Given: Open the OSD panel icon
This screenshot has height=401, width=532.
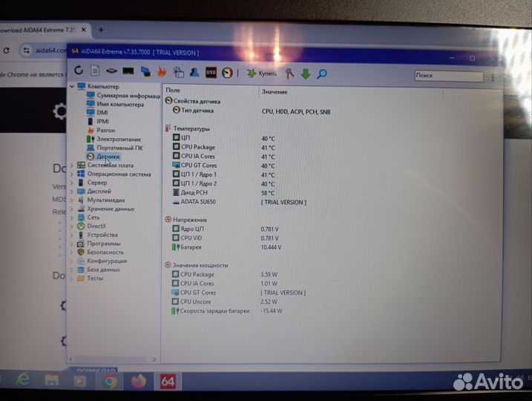Looking at the screenshot, I should [x=211, y=72].
